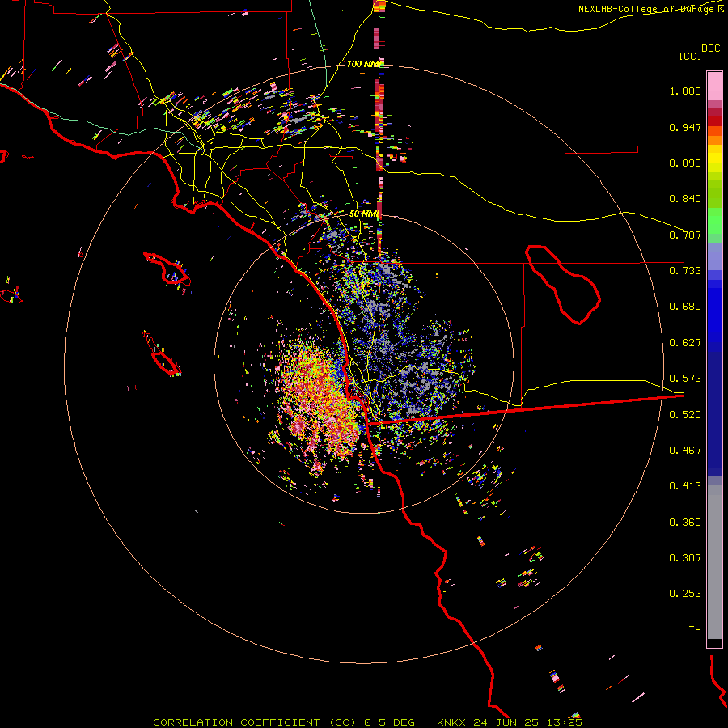Image resolution: width=728 pixels, height=728 pixels.
Task: Click the TH threshold label
Action: 695,630
